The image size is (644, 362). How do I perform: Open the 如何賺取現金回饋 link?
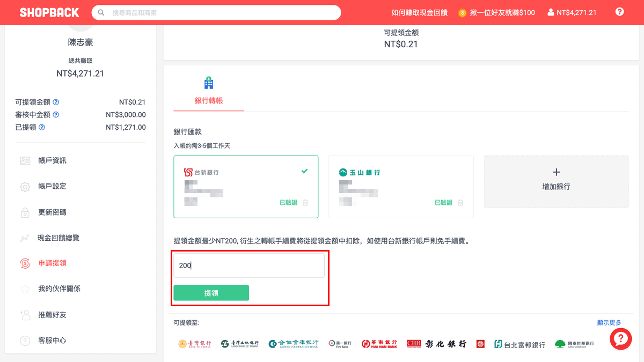click(419, 12)
